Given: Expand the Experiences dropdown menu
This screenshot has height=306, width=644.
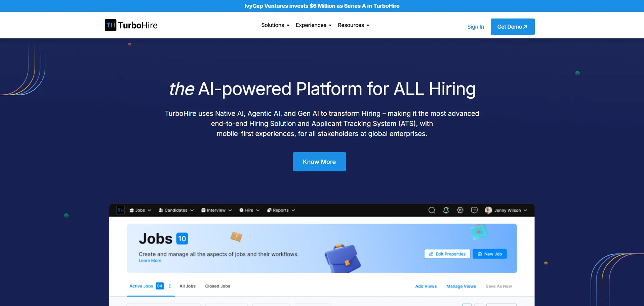Looking at the screenshot, I should [313, 25].
